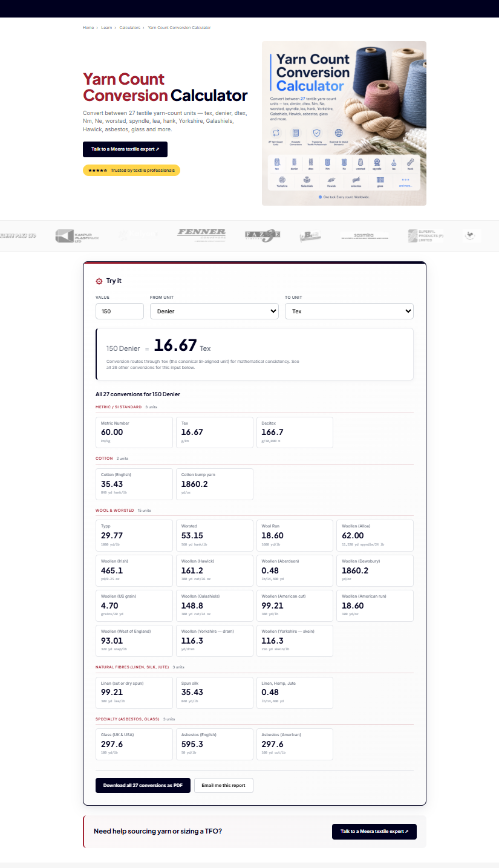Viewport: 499px width, 868px height.
Task: Select the Linen, Hemp, Jute 0.48 card
Action: [295, 693]
